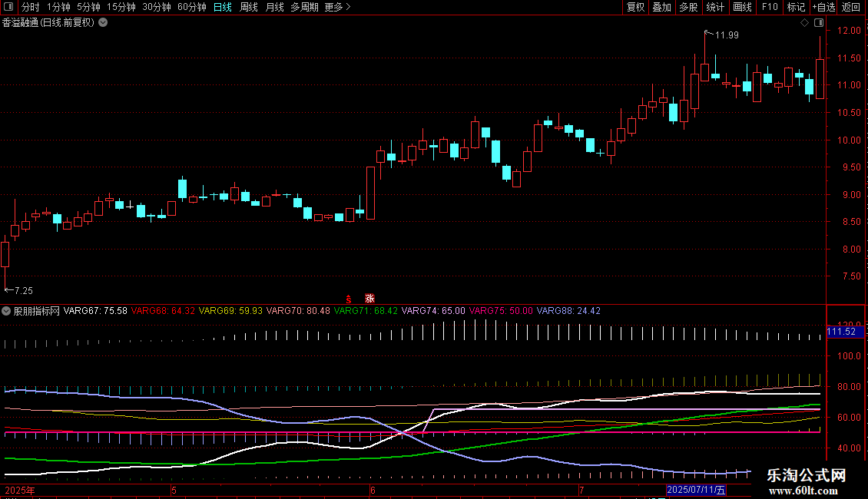Add stock with +自选 button
This screenshot has width=868, height=499.
coord(823,7)
